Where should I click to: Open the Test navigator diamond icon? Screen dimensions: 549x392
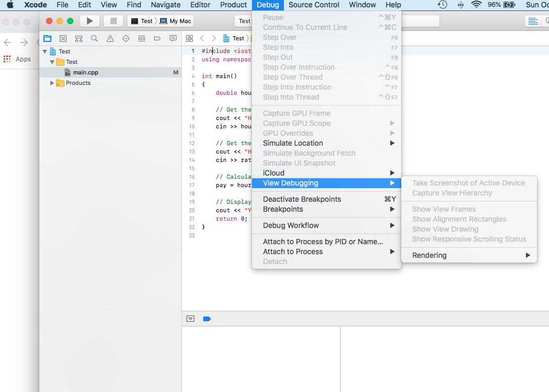(x=126, y=39)
